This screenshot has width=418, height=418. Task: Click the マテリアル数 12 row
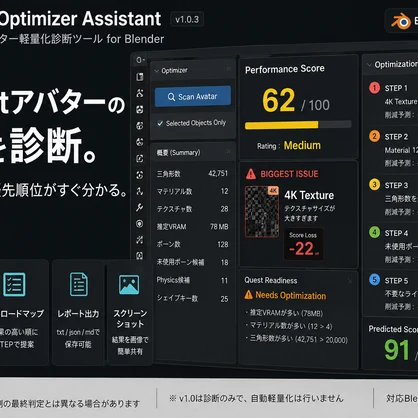[x=193, y=191]
